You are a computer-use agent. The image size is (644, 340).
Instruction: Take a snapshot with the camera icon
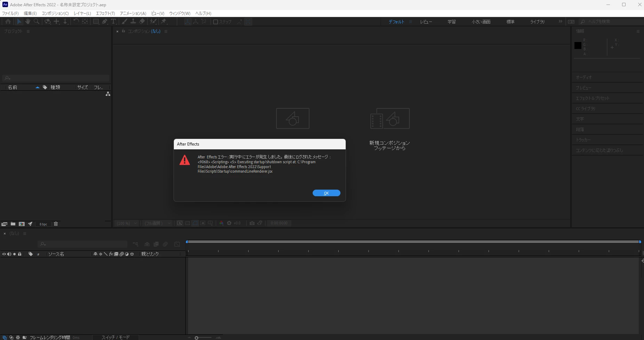coord(252,223)
